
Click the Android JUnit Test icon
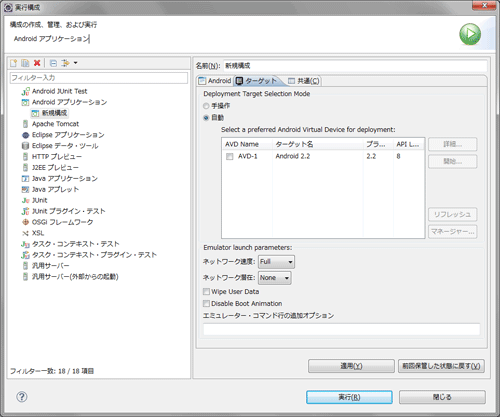(x=26, y=91)
